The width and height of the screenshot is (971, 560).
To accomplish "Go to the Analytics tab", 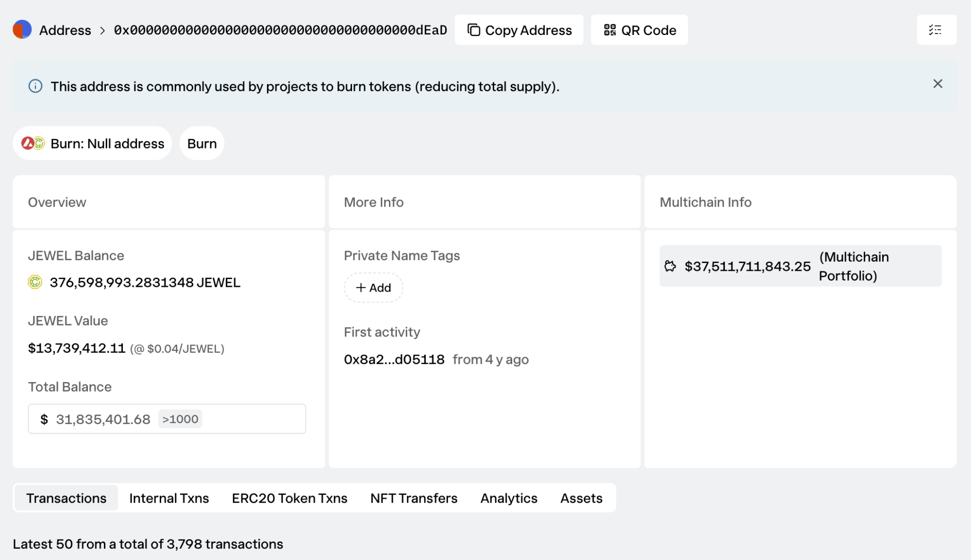I will (508, 498).
